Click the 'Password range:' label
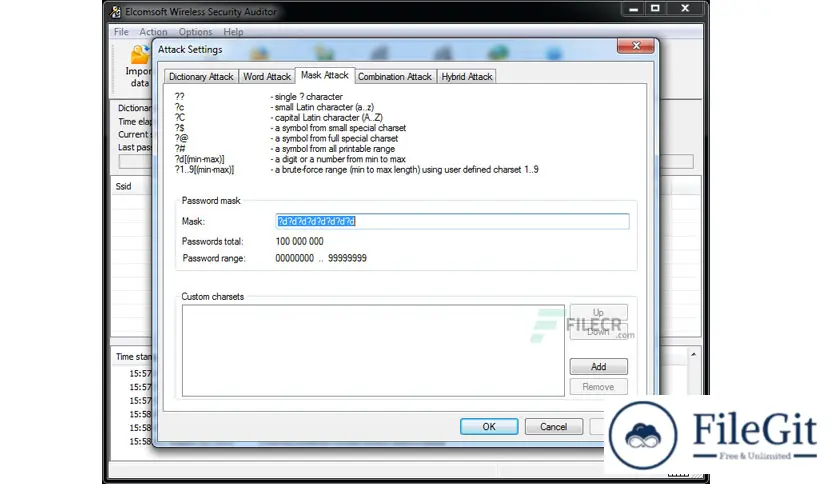This screenshot has height=484, width=836. [214, 258]
